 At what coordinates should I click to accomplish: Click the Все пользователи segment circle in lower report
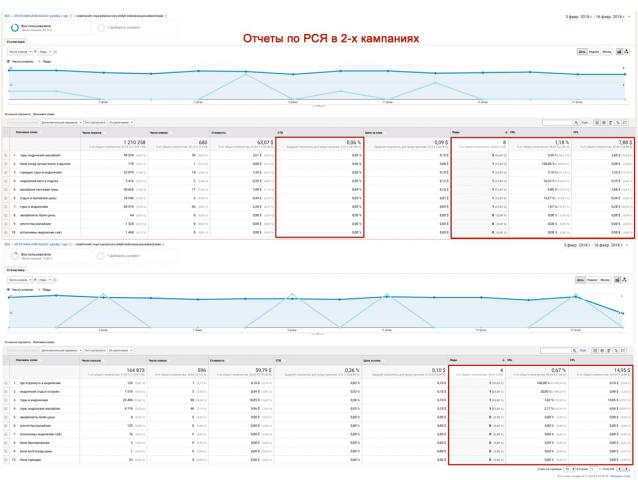[x=15, y=256]
